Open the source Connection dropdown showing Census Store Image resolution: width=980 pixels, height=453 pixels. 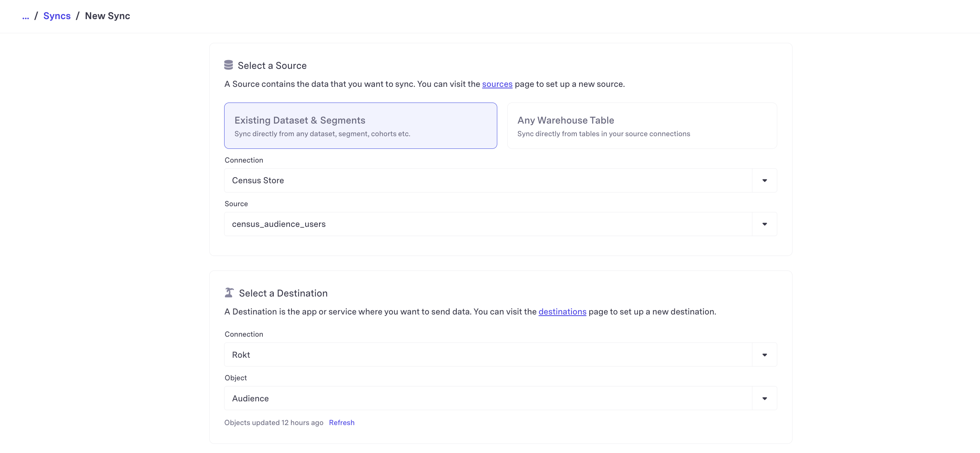coord(488,181)
